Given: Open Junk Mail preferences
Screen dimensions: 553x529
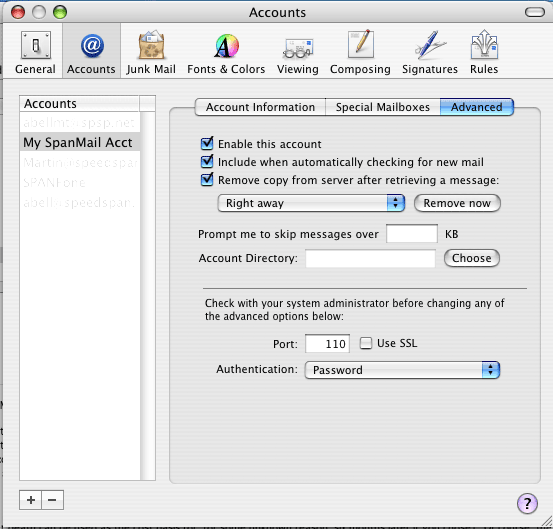Looking at the screenshot, I should pos(151,52).
